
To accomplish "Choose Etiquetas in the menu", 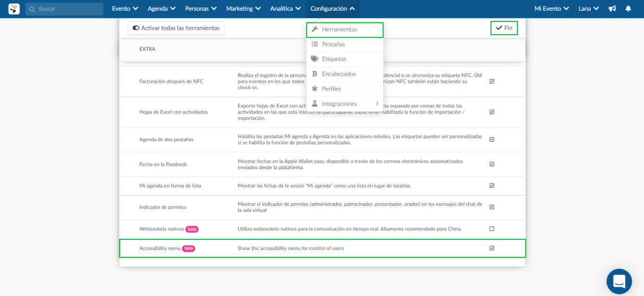I will pyautogui.click(x=345, y=59).
